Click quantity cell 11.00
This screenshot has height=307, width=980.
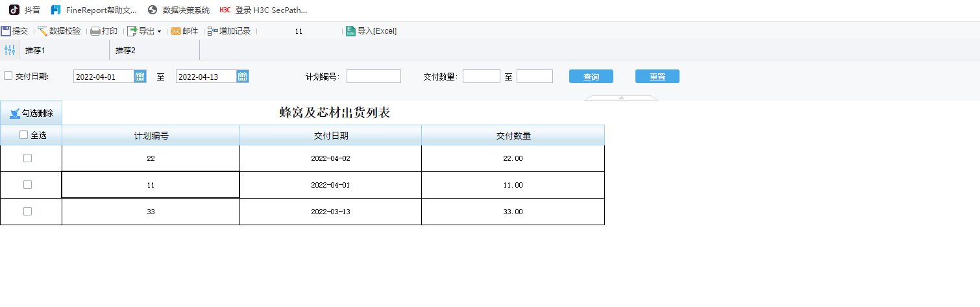tap(513, 185)
